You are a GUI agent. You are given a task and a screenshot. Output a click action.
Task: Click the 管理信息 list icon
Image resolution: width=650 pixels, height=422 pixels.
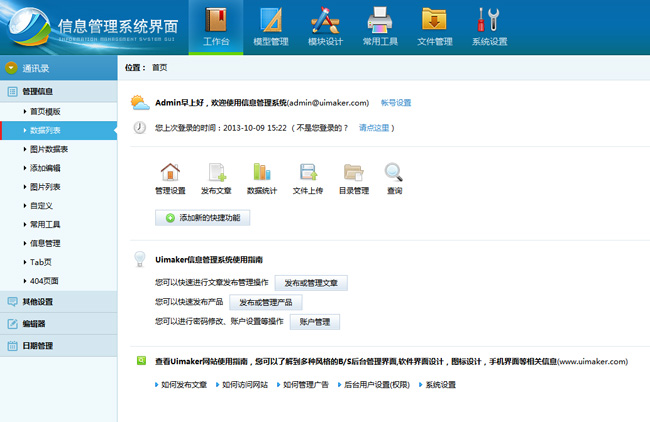[x=12, y=92]
